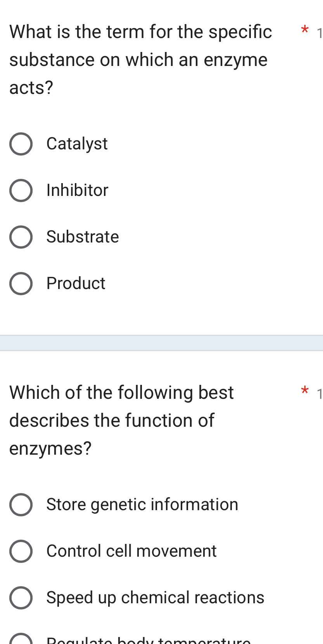
Task: Click the point value next to first question
Action: click(319, 33)
